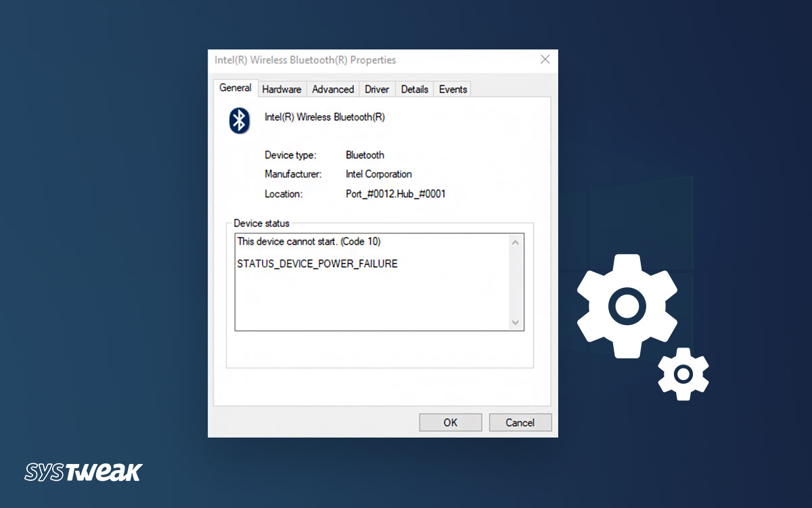Switch to the Events tab

(x=452, y=89)
